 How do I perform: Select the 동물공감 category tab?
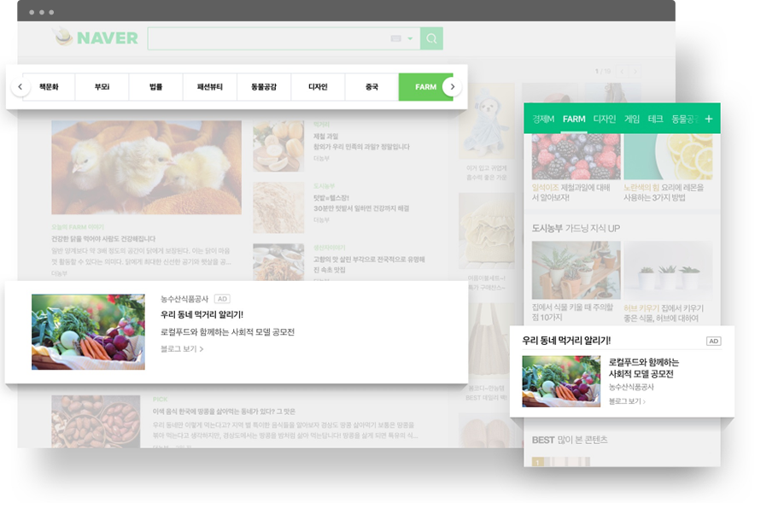(x=264, y=87)
